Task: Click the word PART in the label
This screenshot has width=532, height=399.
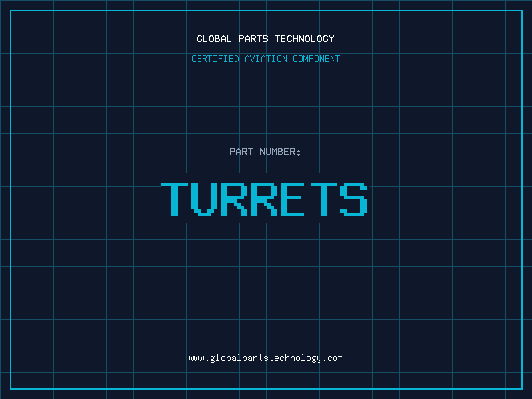Action: (x=241, y=152)
